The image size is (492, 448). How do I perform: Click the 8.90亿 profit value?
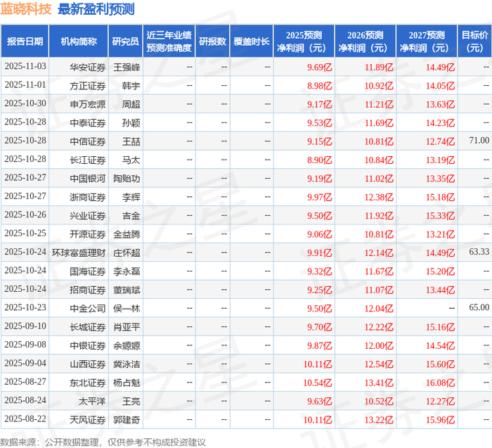pyautogui.click(x=319, y=160)
